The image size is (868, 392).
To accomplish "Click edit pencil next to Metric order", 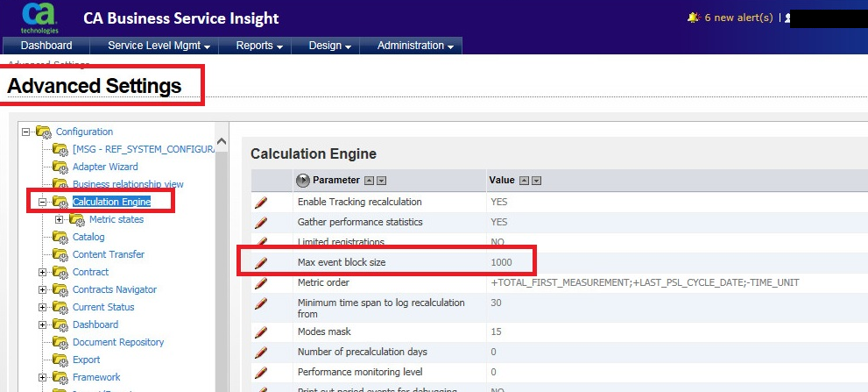I will point(260,283).
